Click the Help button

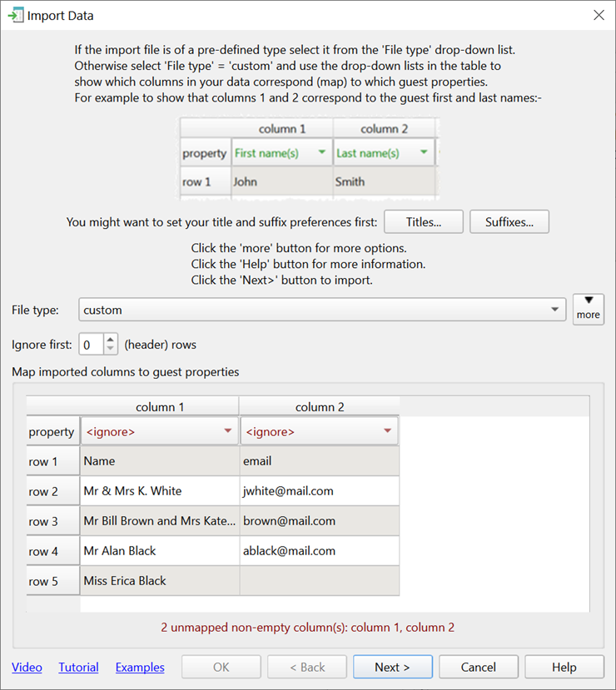[564, 668]
